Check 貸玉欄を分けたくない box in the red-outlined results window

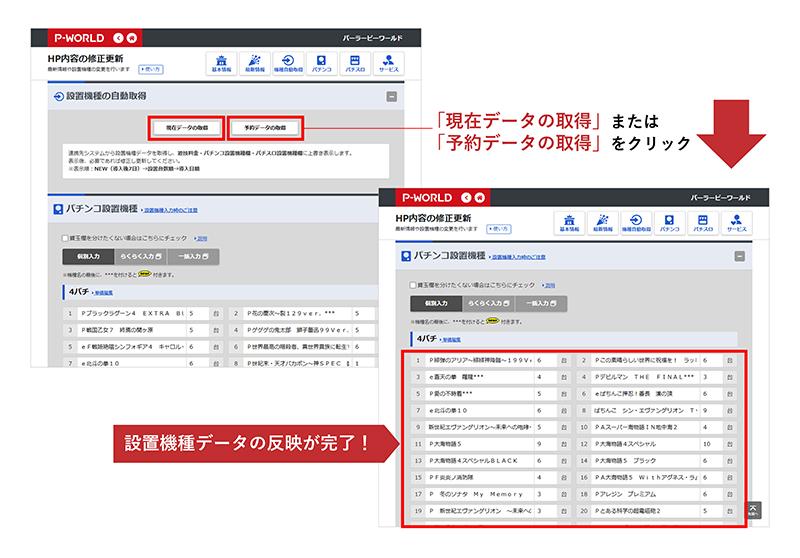coord(413,283)
